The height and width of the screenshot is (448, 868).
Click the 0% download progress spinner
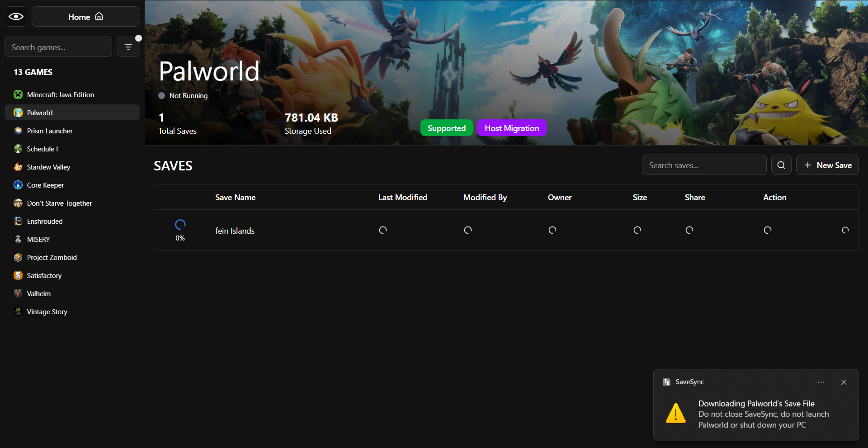pos(180,225)
